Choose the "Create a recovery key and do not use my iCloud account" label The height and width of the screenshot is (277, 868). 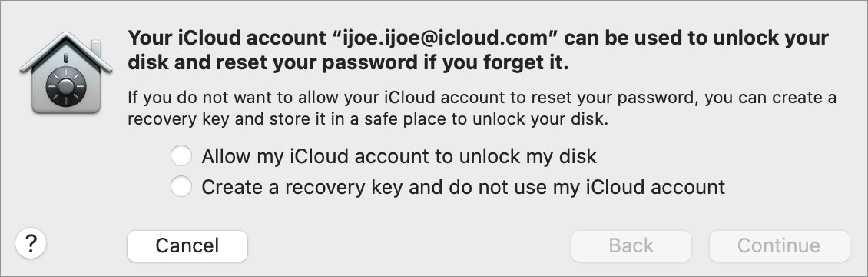point(463,187)
